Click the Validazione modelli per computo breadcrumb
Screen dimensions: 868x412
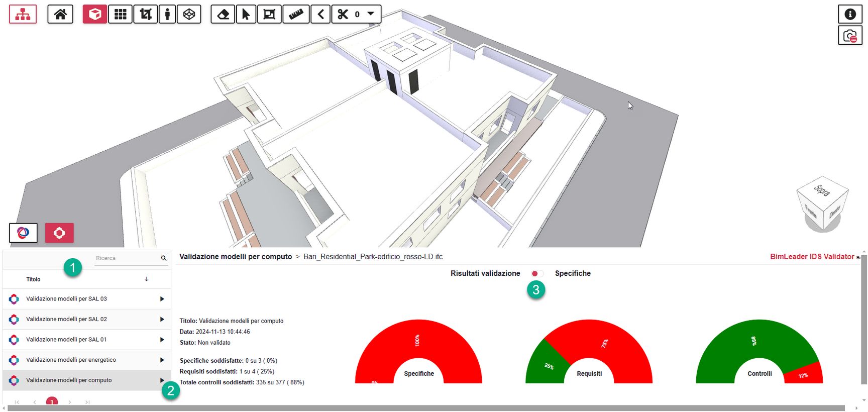click(236, 257)
